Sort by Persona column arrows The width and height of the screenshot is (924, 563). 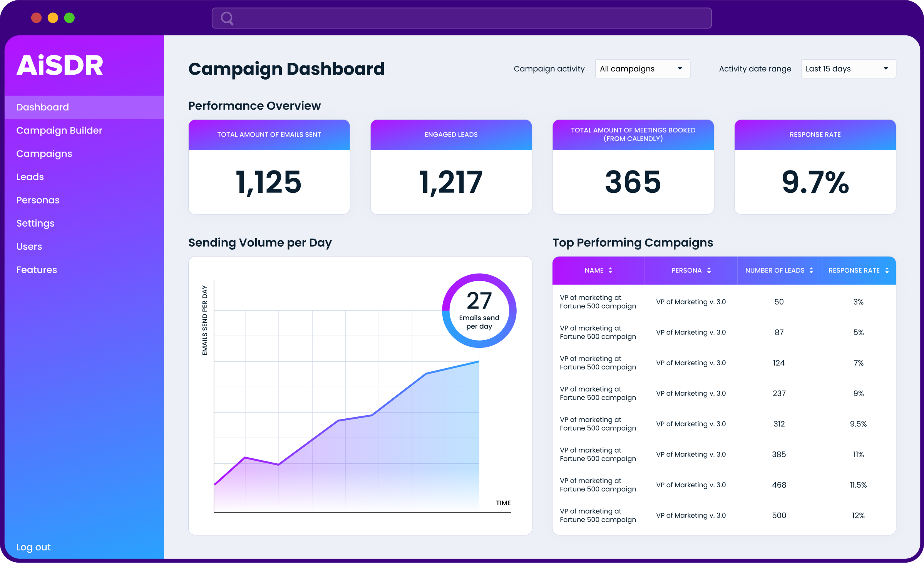tap(709, 271)
